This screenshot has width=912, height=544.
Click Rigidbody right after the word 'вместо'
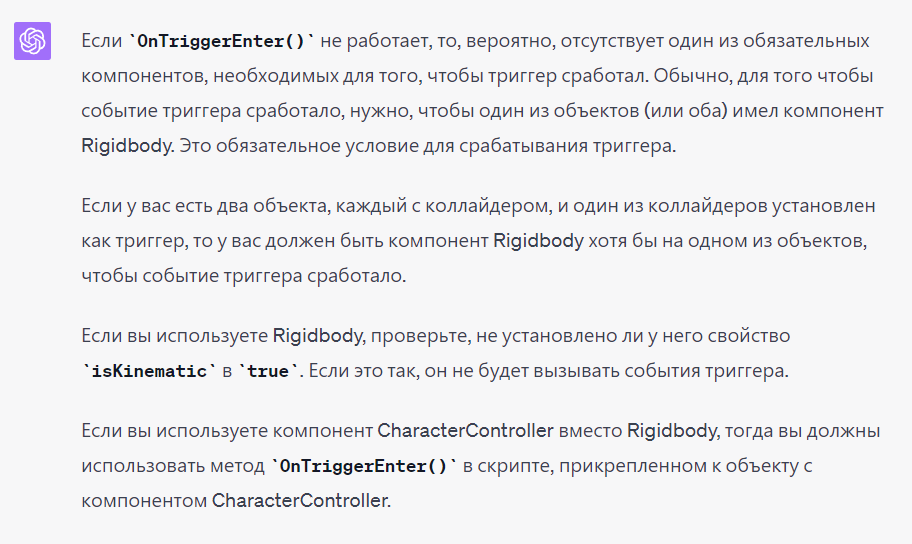[672, 431]
